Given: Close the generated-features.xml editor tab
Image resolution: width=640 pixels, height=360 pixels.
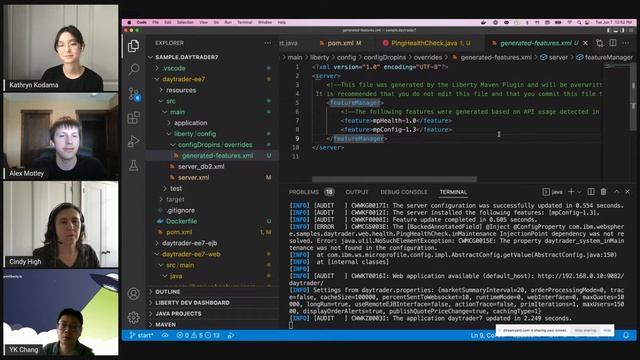Looking at the screenshot, I should [x=586, y=43].
